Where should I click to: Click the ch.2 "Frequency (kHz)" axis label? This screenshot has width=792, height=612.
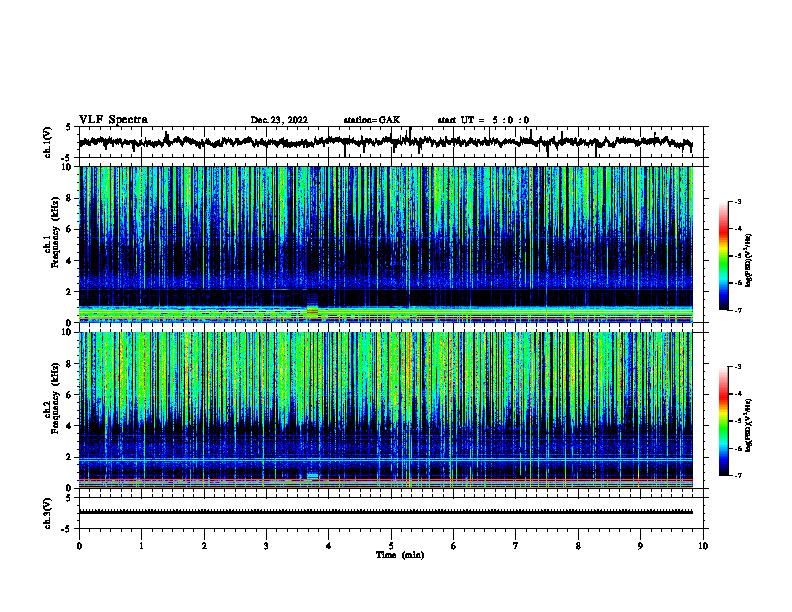point(54,398)
